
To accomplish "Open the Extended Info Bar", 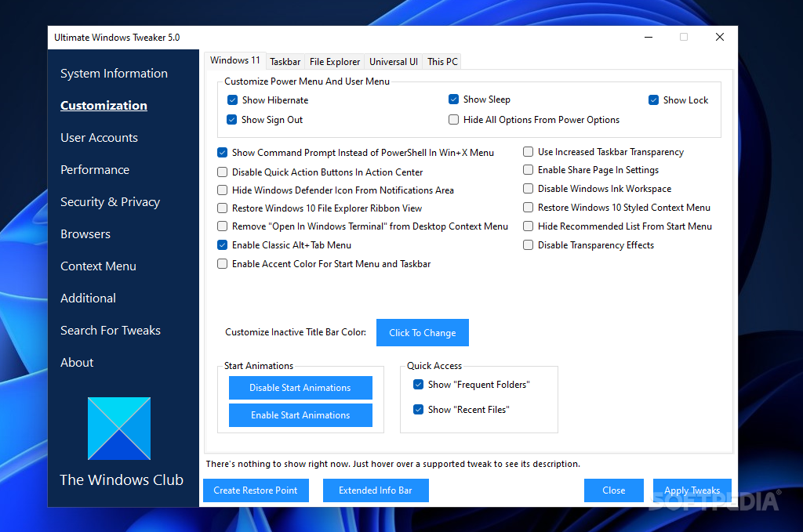I will coord(376,490).
